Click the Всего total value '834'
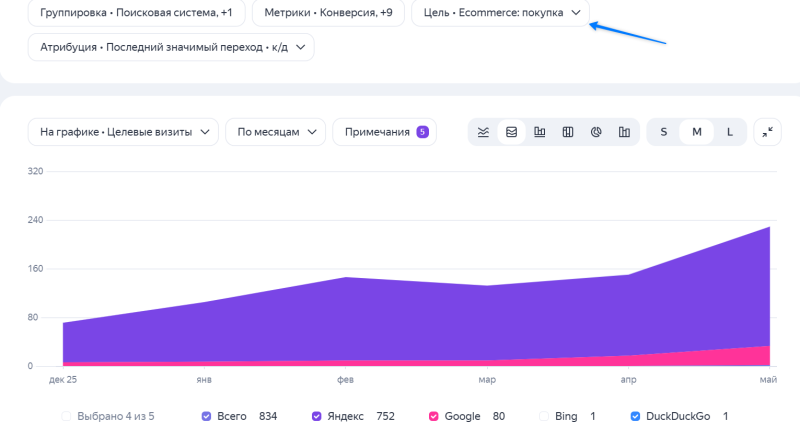Viewport: 800px width, 433px height. (268, 416)
